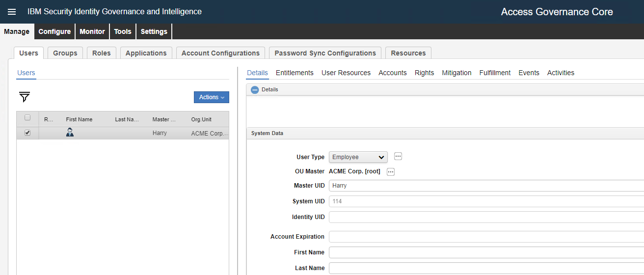Click the user avatar icon in Harry's row
Image resolution: width=644 pixels, height=275 pixels.
point(70,132)
